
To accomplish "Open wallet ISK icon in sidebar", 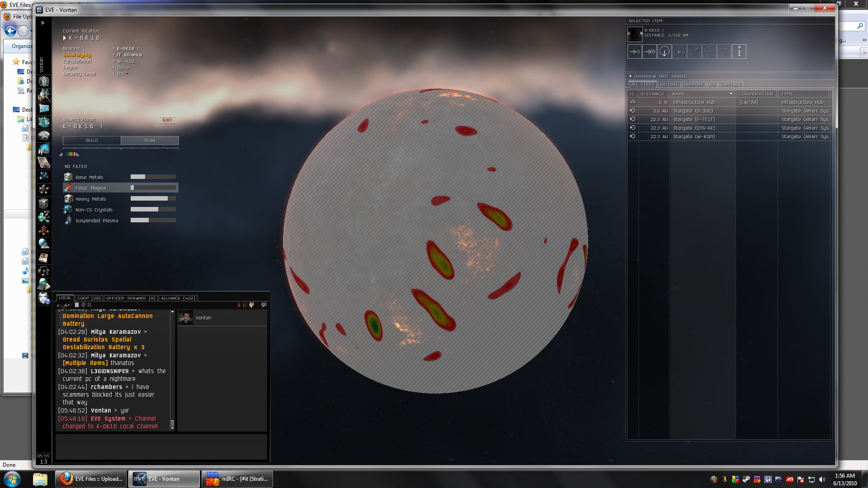I will point(44,217).
